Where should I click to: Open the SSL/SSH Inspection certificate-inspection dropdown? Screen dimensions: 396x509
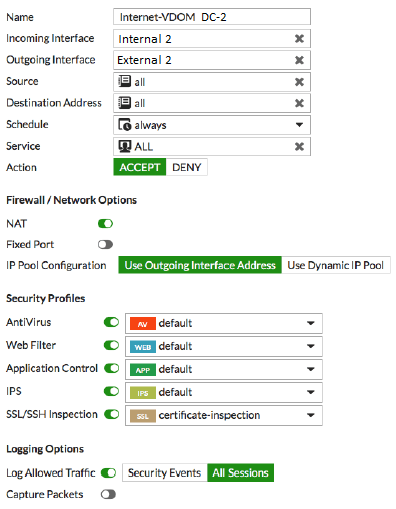pos(224,415)
